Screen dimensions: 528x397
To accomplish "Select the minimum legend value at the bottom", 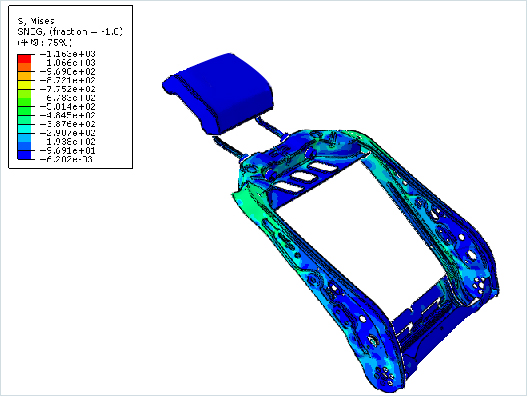I will [66, 159].
